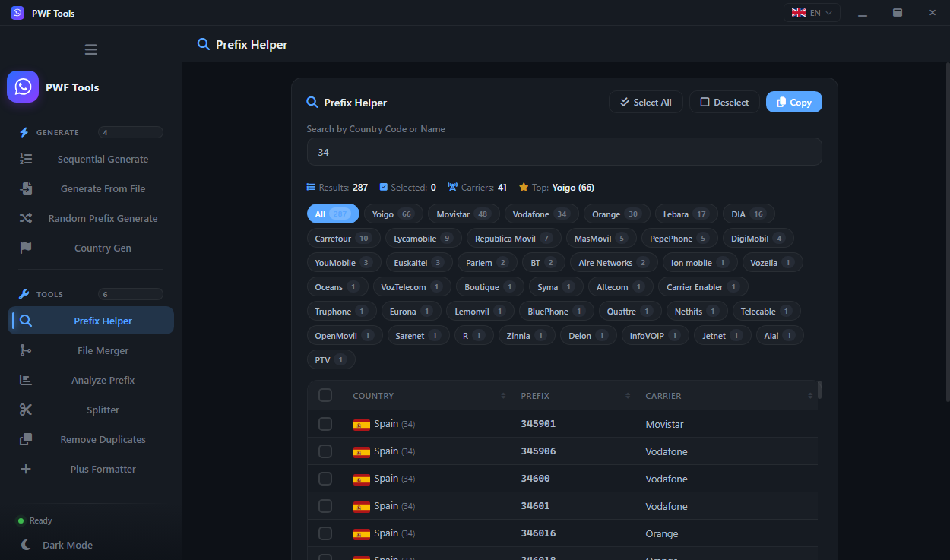This screenshot has height=560, width=950.
Task: Click the star icon next to Top carrier
Action: 524,187
